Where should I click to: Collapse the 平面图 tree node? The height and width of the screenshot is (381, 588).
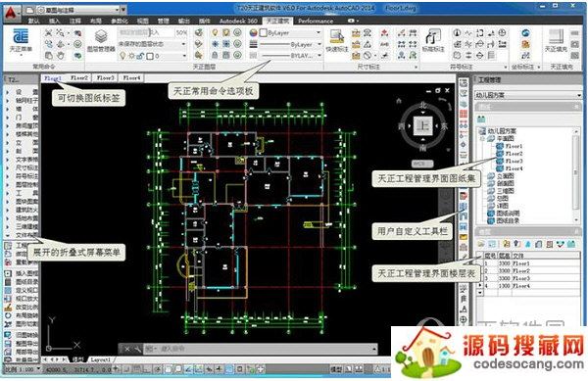[x=483, y=139]
